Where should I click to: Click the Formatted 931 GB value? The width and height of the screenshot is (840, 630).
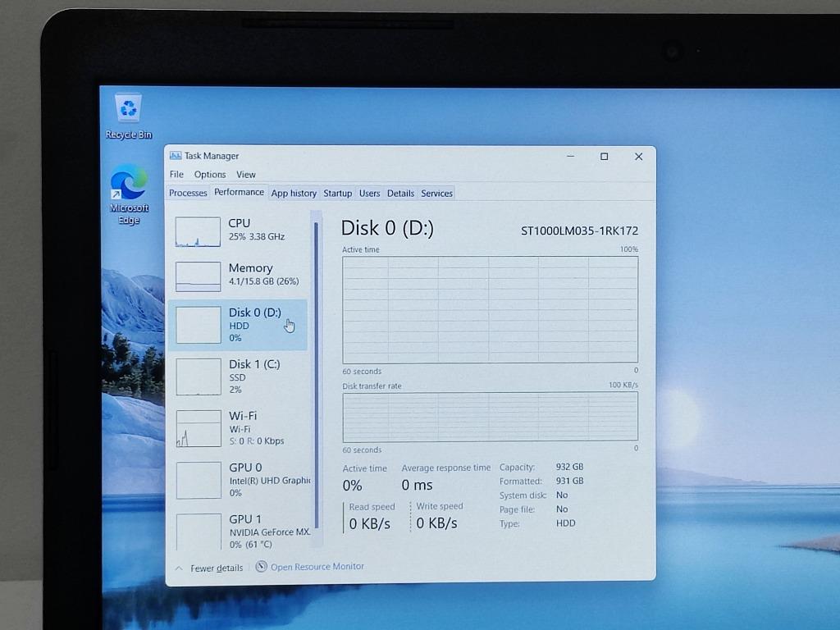tap(569, 481)
